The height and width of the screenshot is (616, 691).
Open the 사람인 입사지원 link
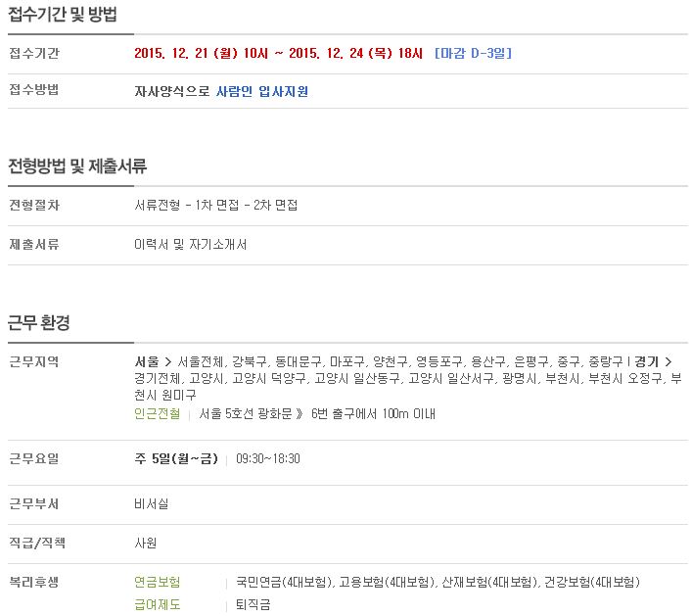point(261,91)
